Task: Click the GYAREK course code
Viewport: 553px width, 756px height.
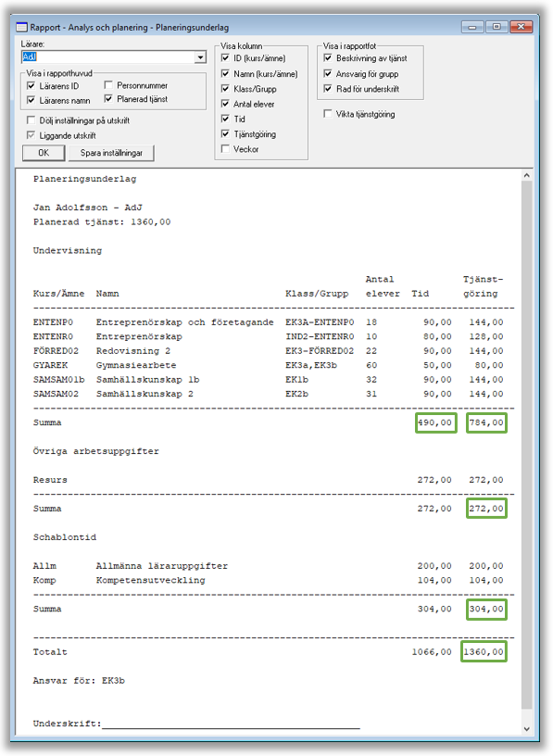Action: [50, 365]
